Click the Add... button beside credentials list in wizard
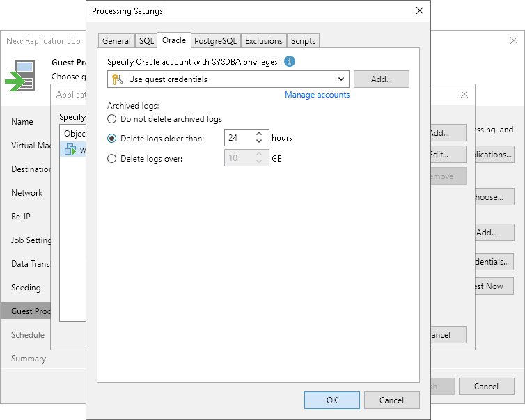This screenshot has width=525, height=420. point(494,233)
